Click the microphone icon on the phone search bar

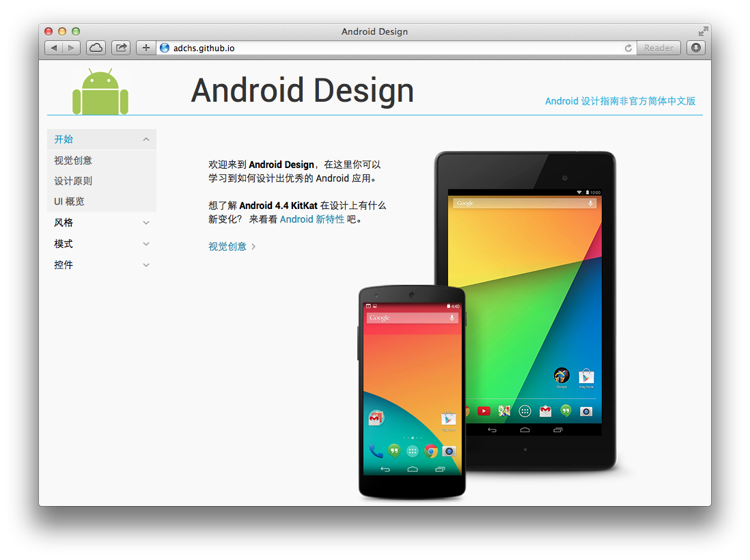click(x=452, y=318)
